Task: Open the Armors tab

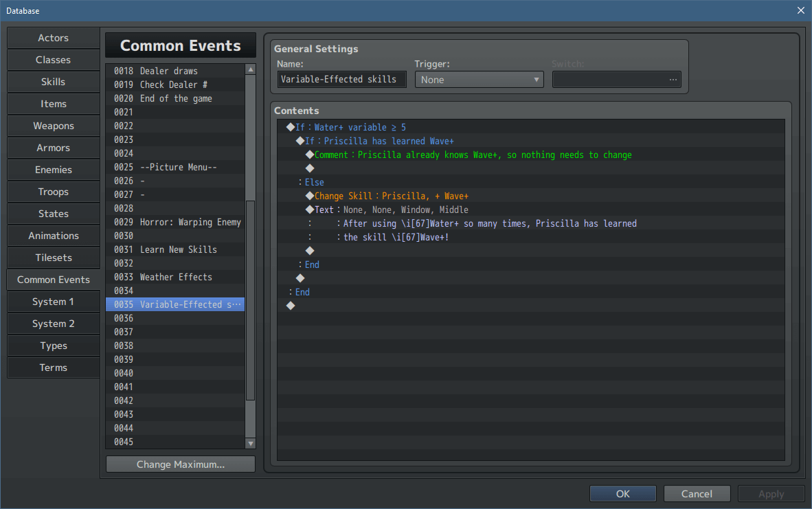Action: coord(54,148)
